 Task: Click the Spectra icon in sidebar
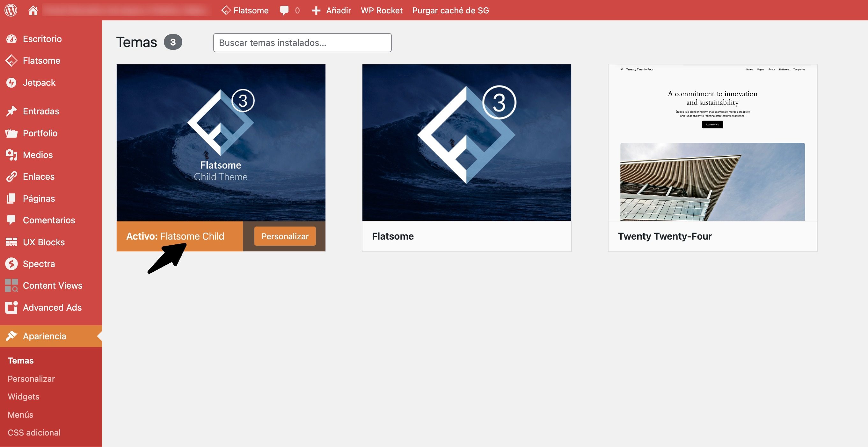11,264
